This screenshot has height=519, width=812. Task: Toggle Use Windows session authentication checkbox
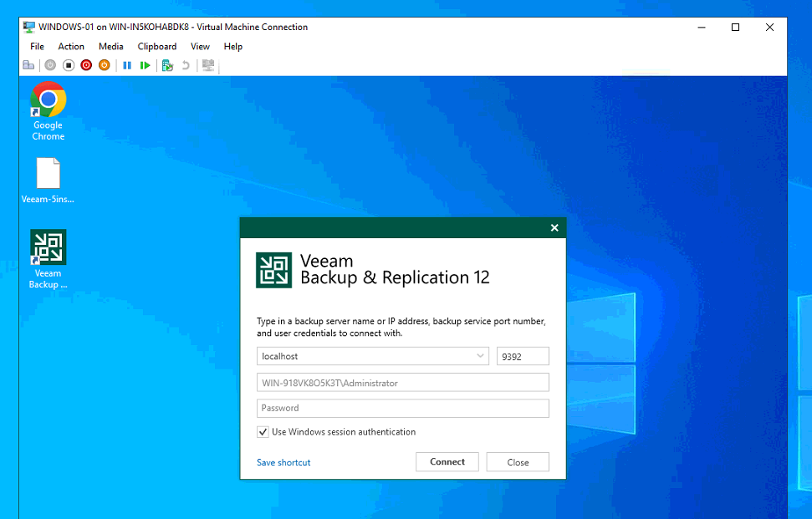coord(263,432)
